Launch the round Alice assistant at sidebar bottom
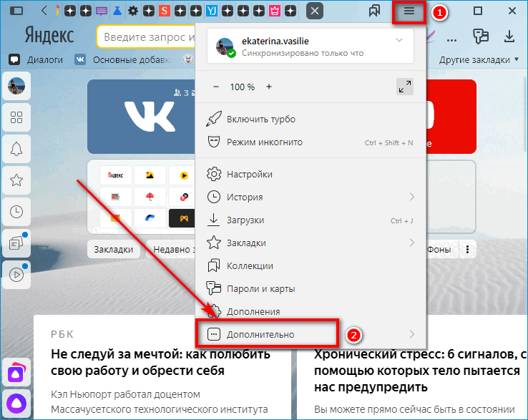Image resolution: width=528 pixels, height=420 pixels. 16,403
